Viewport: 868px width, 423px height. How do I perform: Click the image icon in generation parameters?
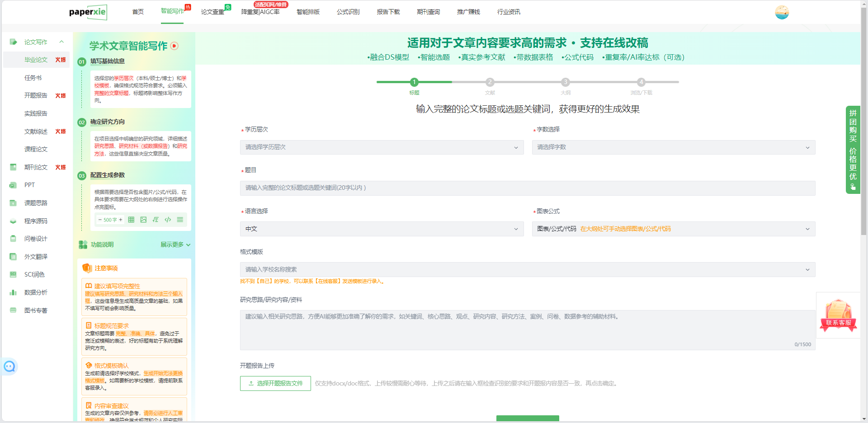tap(143, 220)
